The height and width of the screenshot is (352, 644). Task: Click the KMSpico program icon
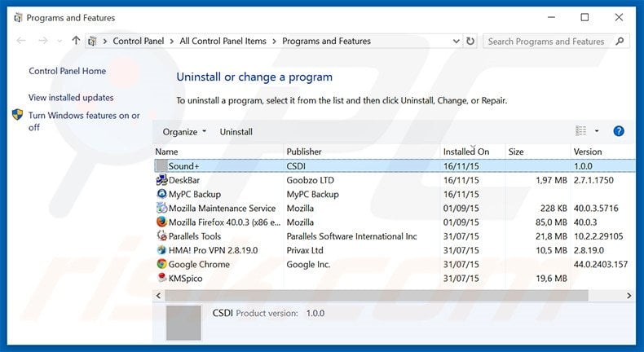(x=161, y=279)
